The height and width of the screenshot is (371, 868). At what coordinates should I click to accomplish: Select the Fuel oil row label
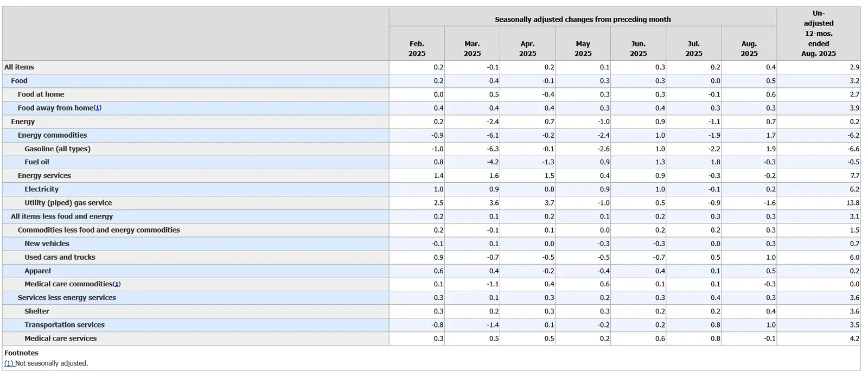coord(37,162)
